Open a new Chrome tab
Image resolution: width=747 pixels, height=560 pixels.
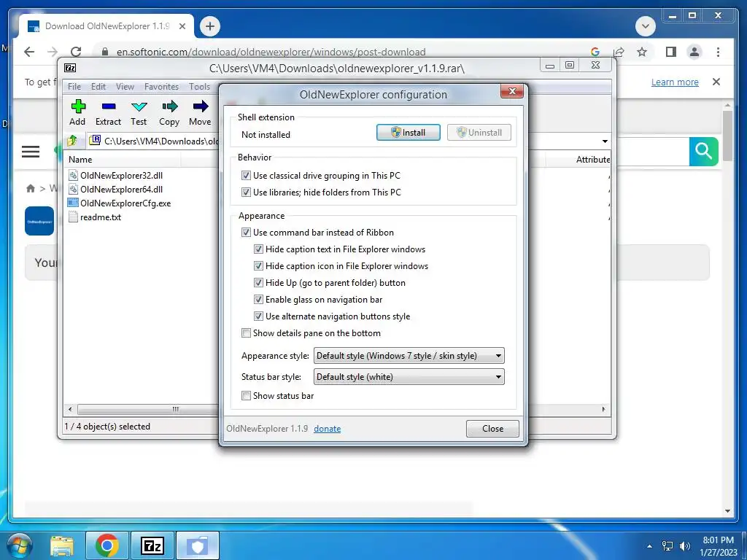209,26
